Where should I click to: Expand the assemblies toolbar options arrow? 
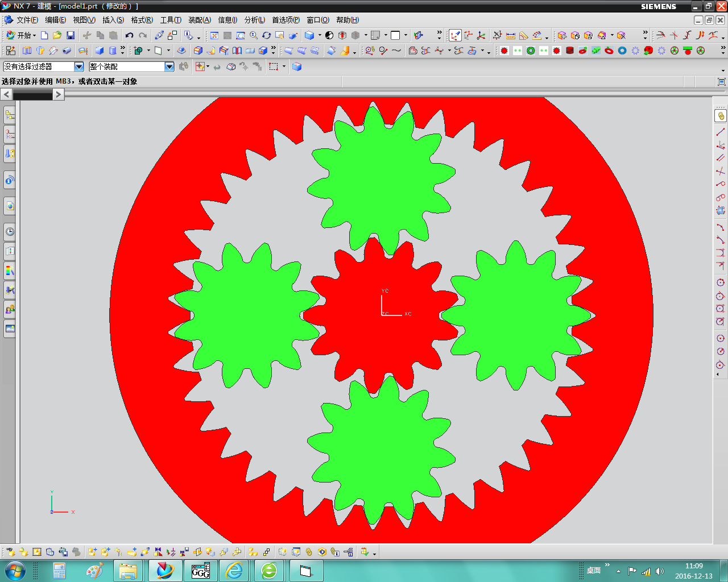click(374, 554)
